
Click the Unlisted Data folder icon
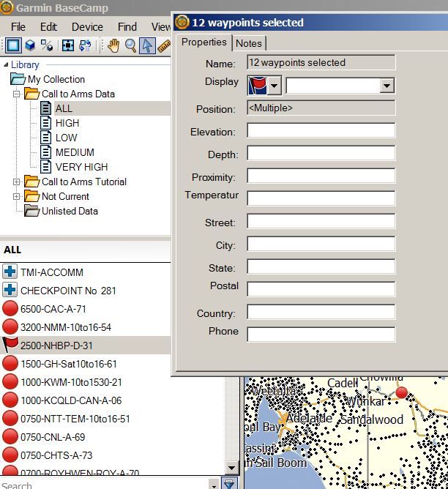pos(31,211)
